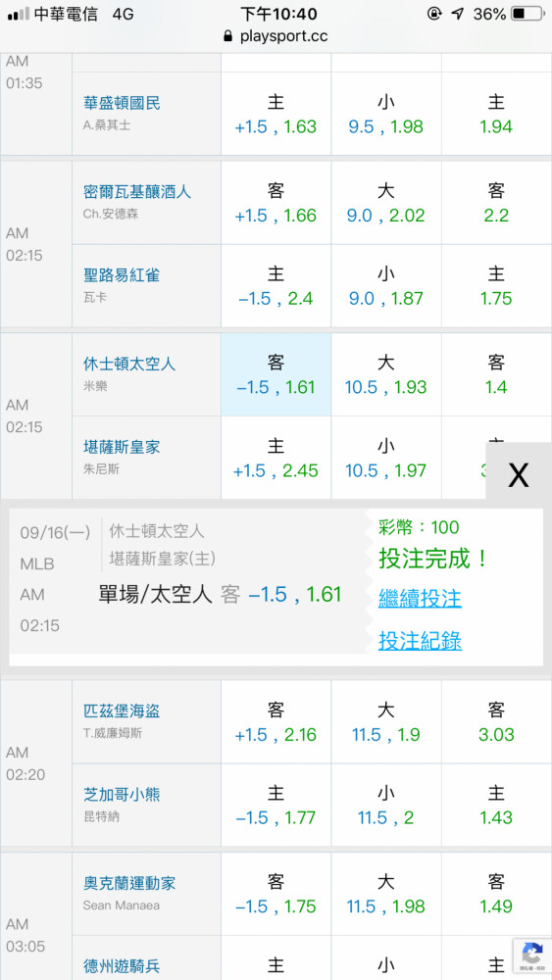The height and width of the screenshot is (980, 552).
Task: Close the bet confirmation popup with X
Action: (x=519, y=474)
